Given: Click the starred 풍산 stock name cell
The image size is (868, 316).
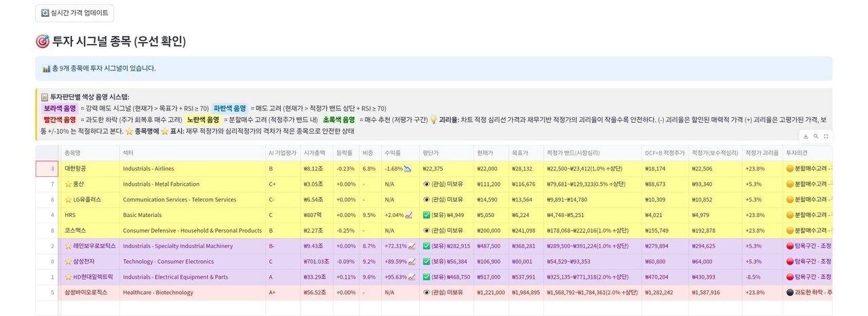Looking at the screenshot, I should point(89,184).
